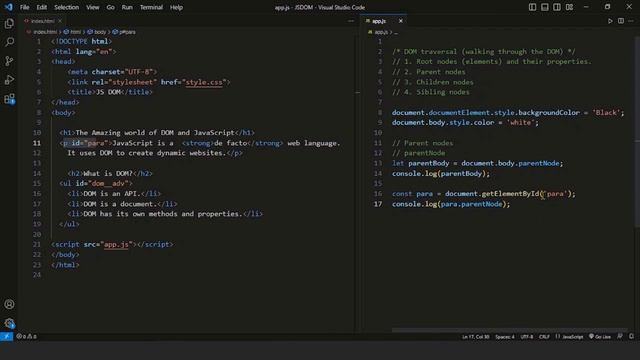Open the Edit menu

42,7
